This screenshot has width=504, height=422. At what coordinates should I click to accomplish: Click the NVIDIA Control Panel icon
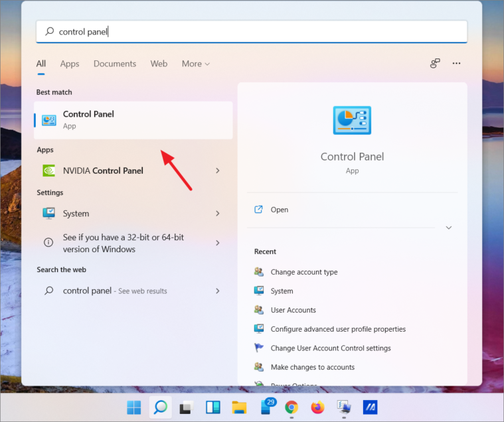(49, 171)
